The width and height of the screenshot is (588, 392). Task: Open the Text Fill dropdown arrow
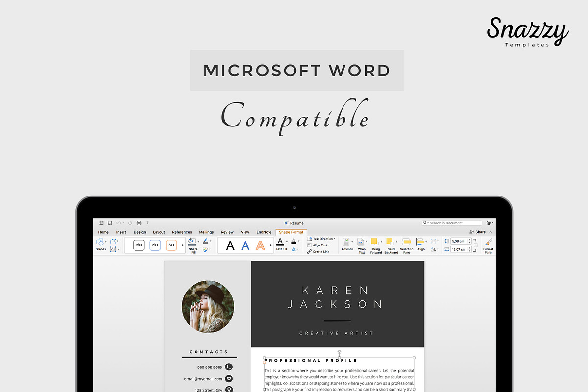tap(287, 242)
